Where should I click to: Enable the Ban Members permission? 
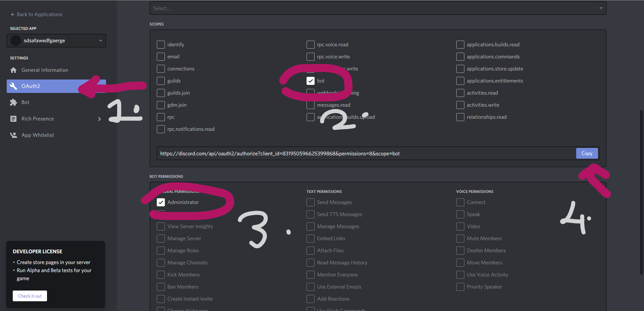click(x=161, y=287)
